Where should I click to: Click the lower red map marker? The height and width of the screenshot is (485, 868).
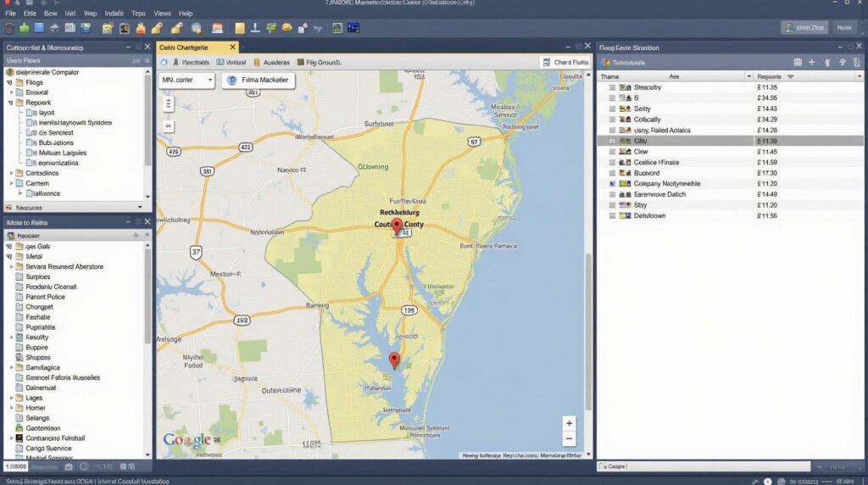tap(394, 360)
